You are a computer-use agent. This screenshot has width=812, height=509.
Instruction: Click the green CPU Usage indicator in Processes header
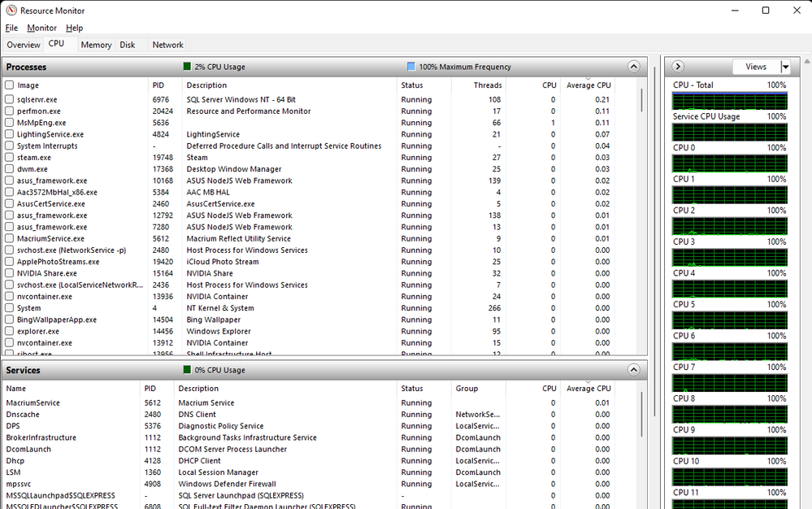click(187, 67)
